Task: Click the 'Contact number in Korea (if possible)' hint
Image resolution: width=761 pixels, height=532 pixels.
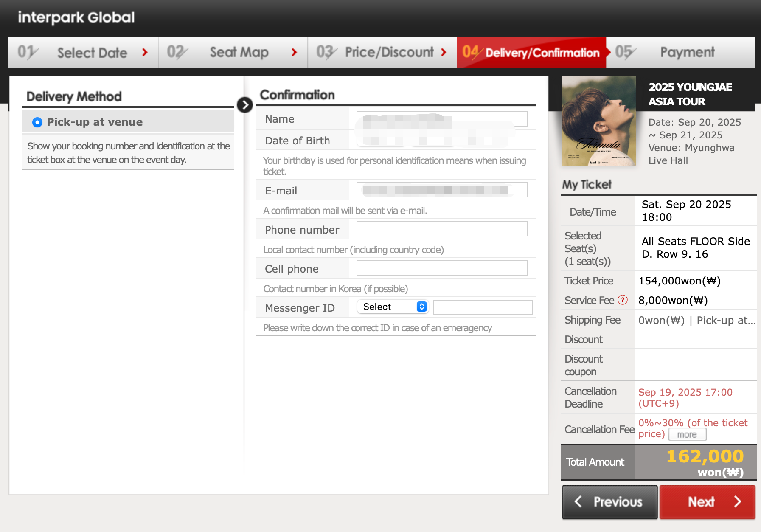Action: click(335, 289)
